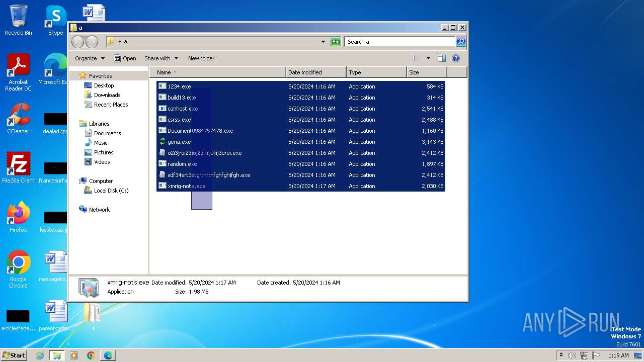Click the taskbar clock showing 1:19 AM
The image size is (644, 362).
[x=618, y=355]
